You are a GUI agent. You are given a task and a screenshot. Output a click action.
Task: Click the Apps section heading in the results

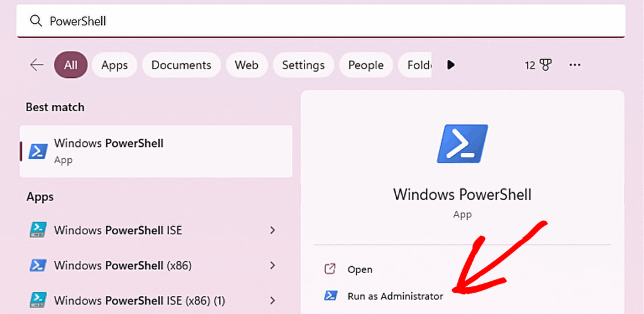tap(40, 197)
